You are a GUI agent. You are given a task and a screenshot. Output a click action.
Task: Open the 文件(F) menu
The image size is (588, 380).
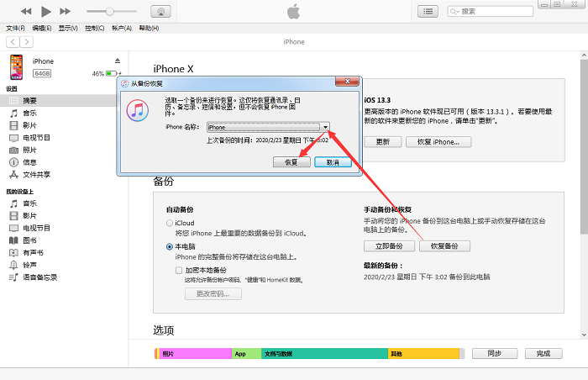(15, 28)
